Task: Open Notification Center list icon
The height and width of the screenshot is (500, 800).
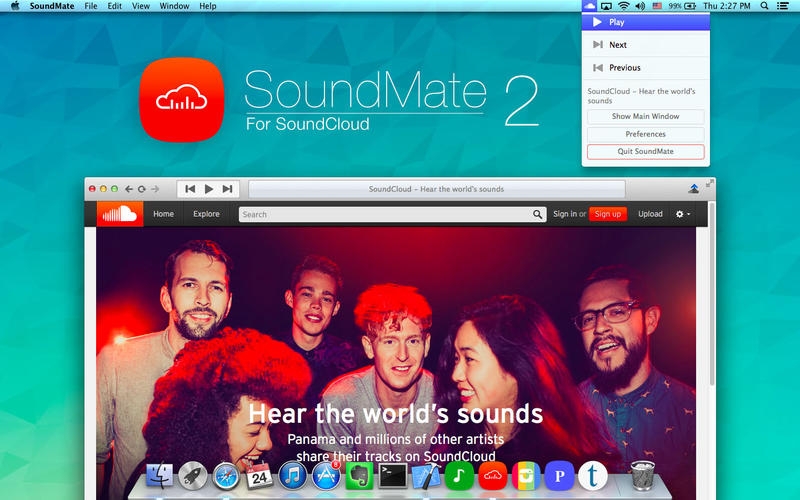Action: pyautogui.click(x=783, y=6)
